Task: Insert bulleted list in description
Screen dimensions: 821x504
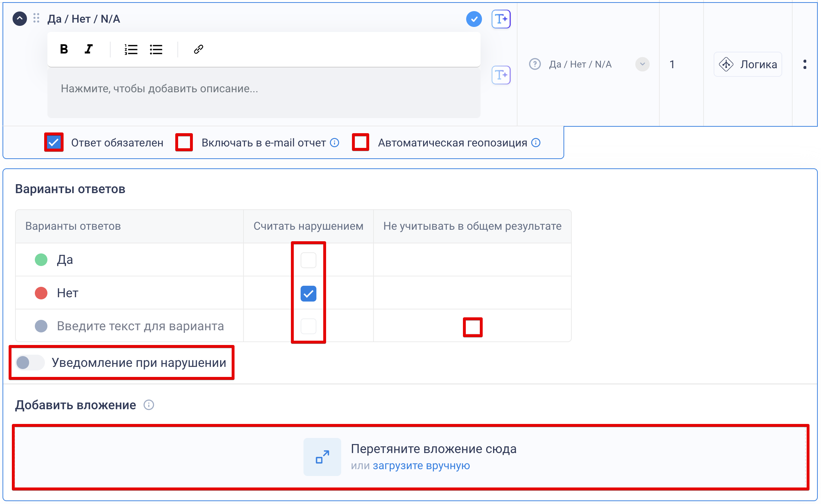Action: click(x=156, y=49)
